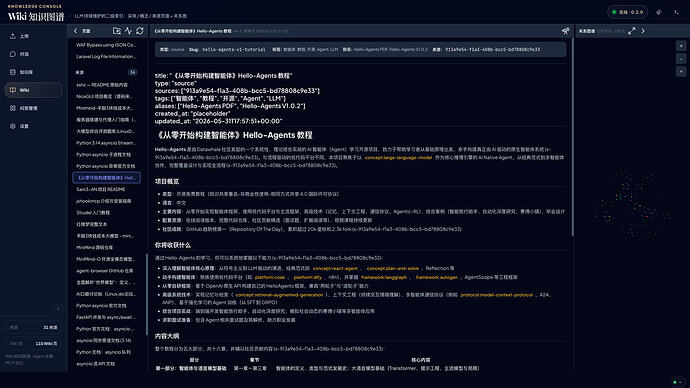
Task: Open 'Strudel 入门教程' page
Action: coord(106,212)
